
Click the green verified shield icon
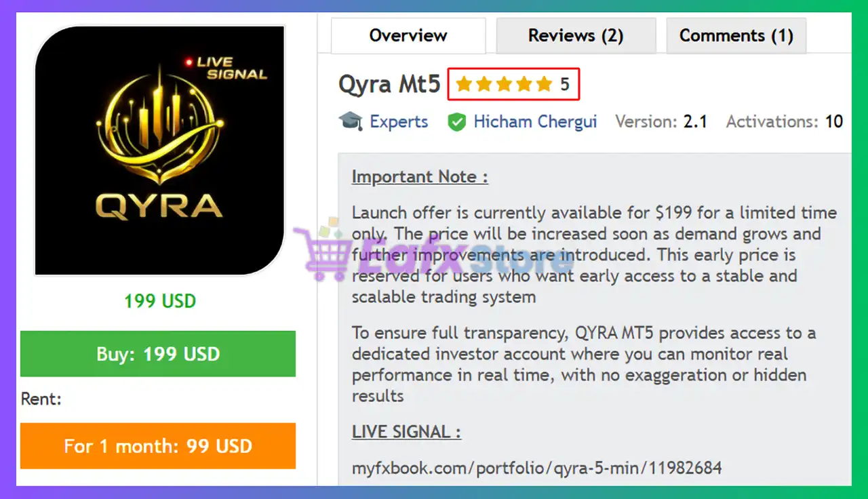457,123
